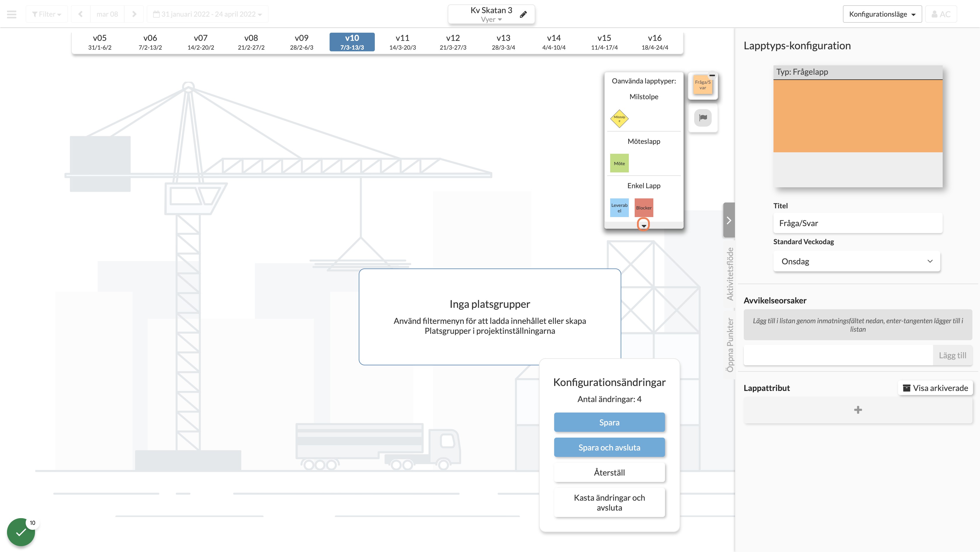Select week v09 tab
Screen dimensions: 980x552
coord(301,42)
